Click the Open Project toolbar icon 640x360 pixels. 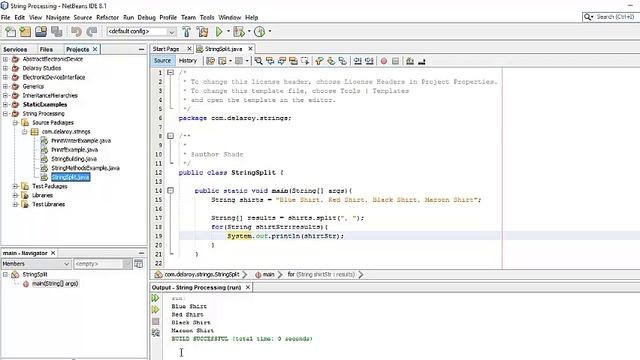click(x=41, y=31)
